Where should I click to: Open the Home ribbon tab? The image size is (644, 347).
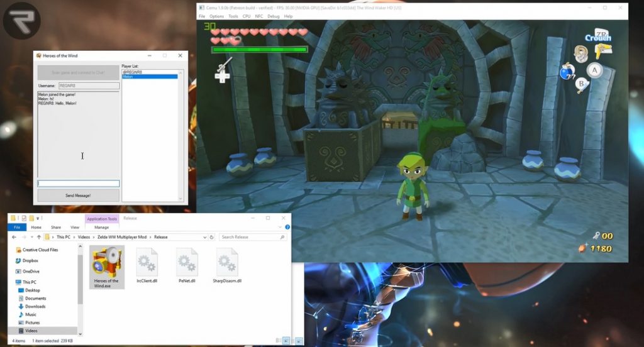[36, 227]
